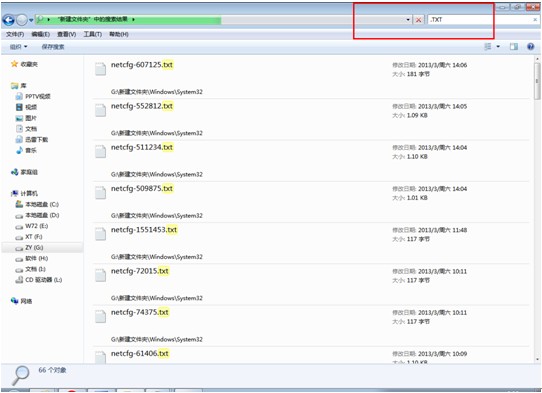Open the PPTV视频 library

coord(33,96)
